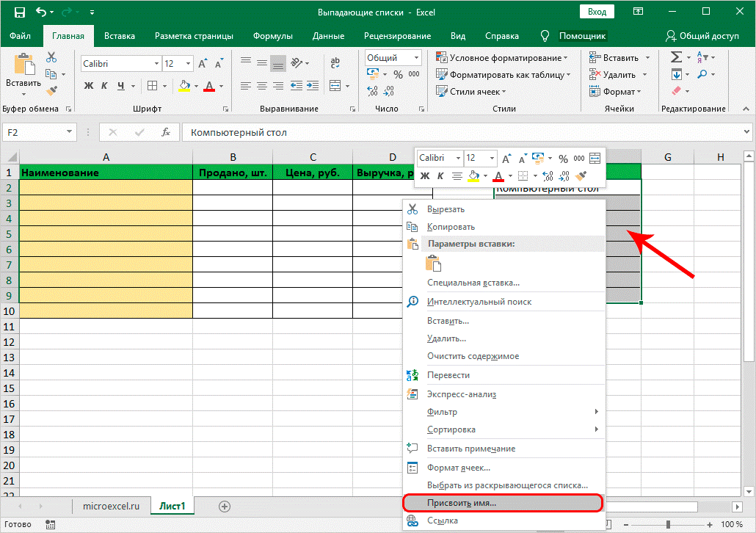
Task: Click the Cut scissors icon in ribbon
Action: tap(51, 57)
